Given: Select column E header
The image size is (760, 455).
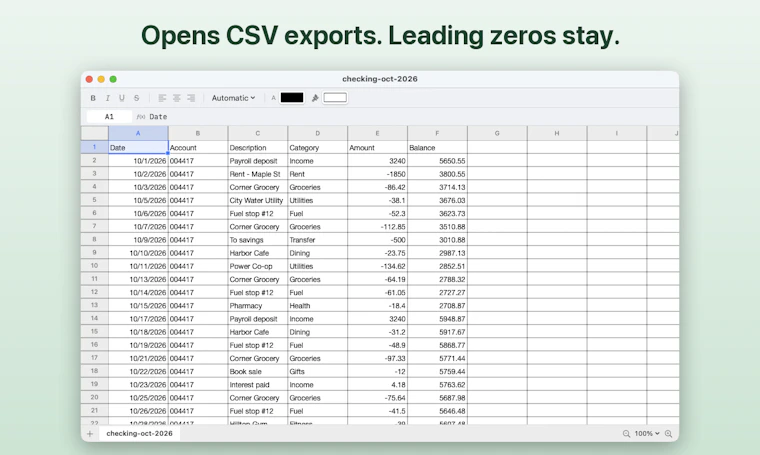Looking at the screenshot, I should [x=377, y=133].
